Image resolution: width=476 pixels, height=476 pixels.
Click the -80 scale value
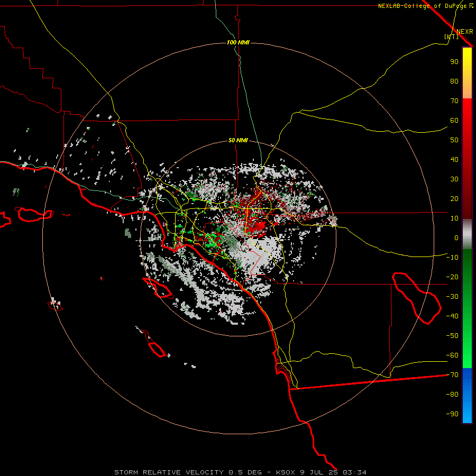click(x=452, y=395)
